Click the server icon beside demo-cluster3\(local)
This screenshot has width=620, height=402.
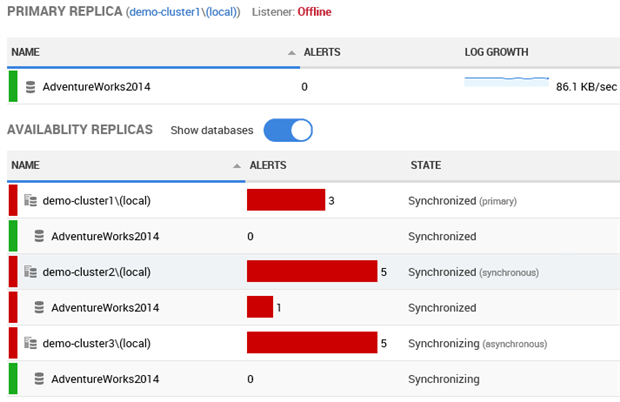tap(30, 343)
